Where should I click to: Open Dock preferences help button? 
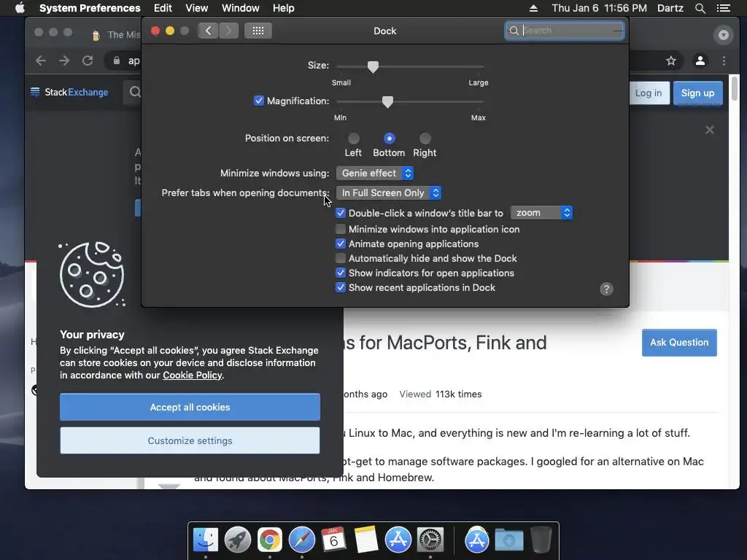point(606,289)
